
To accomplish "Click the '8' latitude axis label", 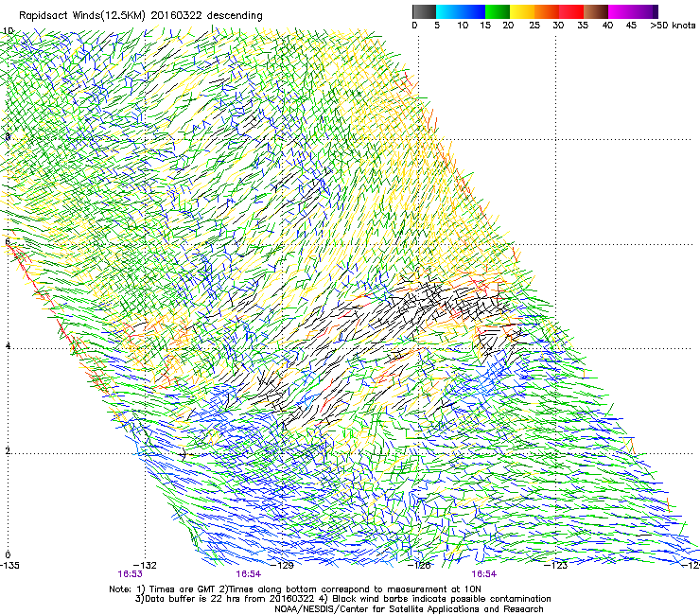I will [x=8, y=136].
